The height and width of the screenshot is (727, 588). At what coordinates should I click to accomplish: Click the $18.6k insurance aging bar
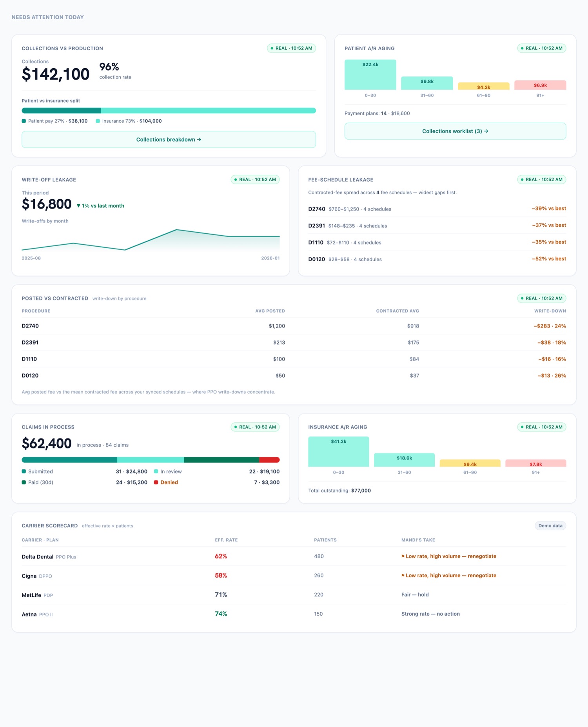[404, 460]
